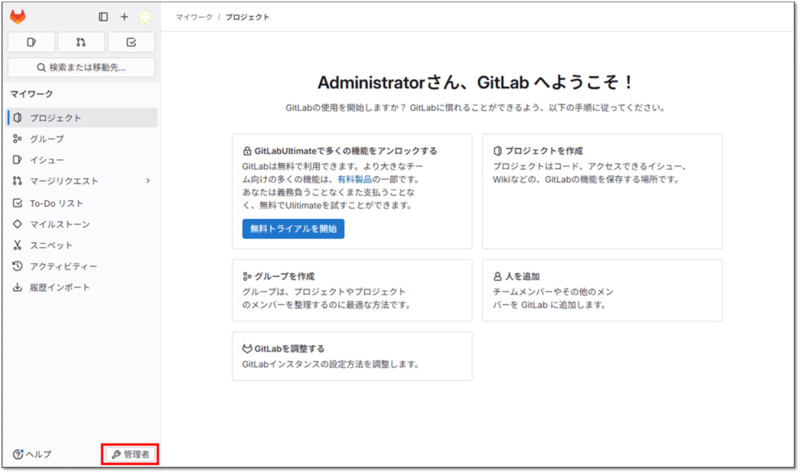
Task: Toggle the sidebar collapse icon
Action: coord(103,17)
